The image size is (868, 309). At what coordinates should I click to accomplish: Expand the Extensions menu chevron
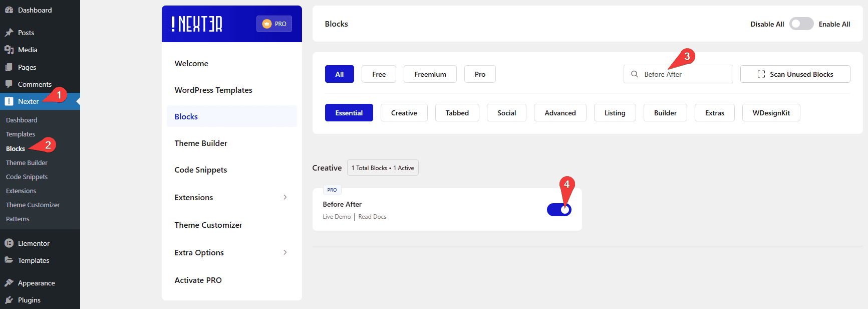point(285,197)
